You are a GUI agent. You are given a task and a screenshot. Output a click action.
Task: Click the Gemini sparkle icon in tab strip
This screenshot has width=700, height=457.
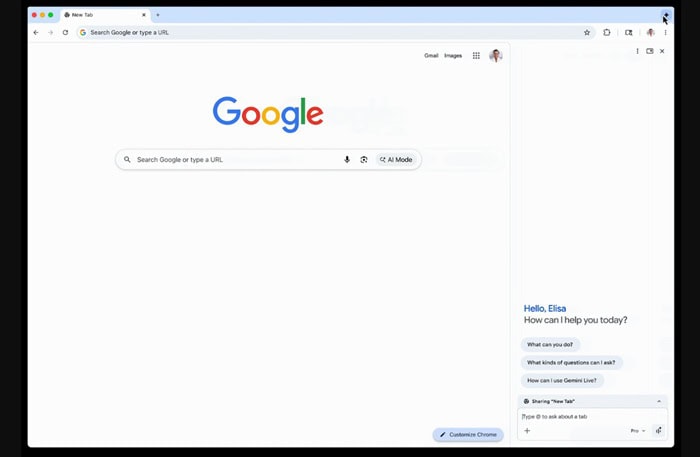pos(665,15)
